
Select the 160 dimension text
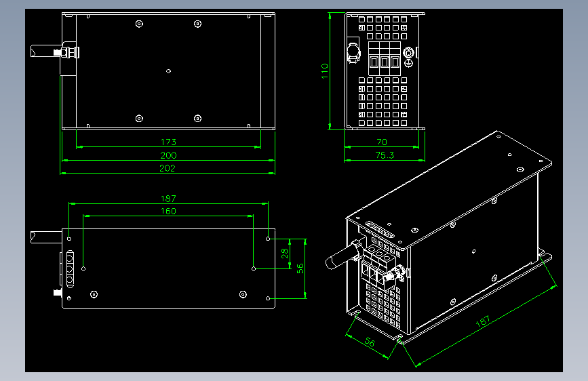pyautogui.click(x=168, y=211)
